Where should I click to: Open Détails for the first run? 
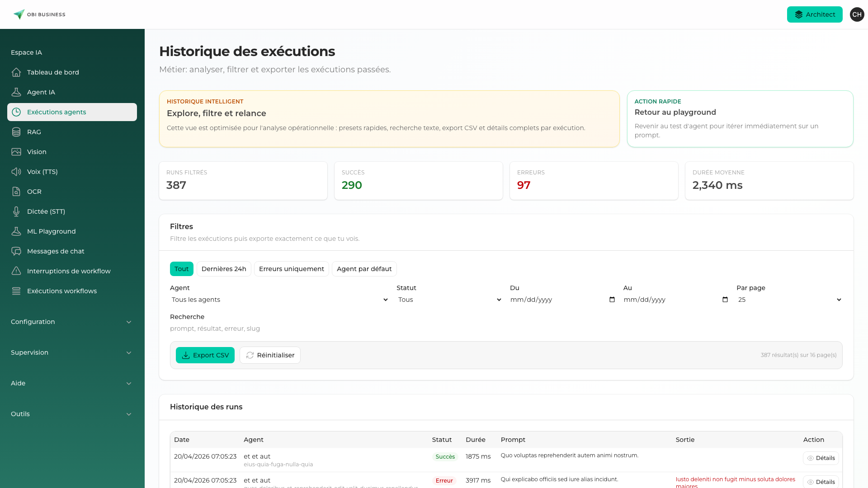[821, 458]
